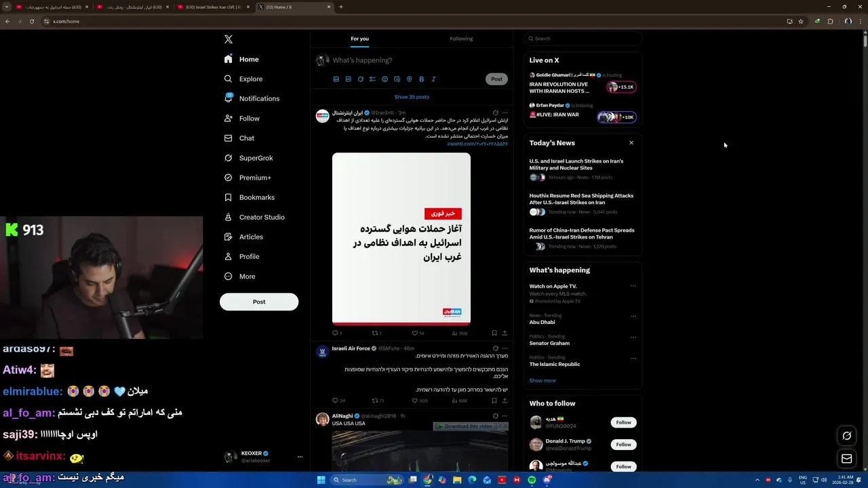868x488 pixels.
Task: Open the messages floating envelope button
Action: (846, 459)
